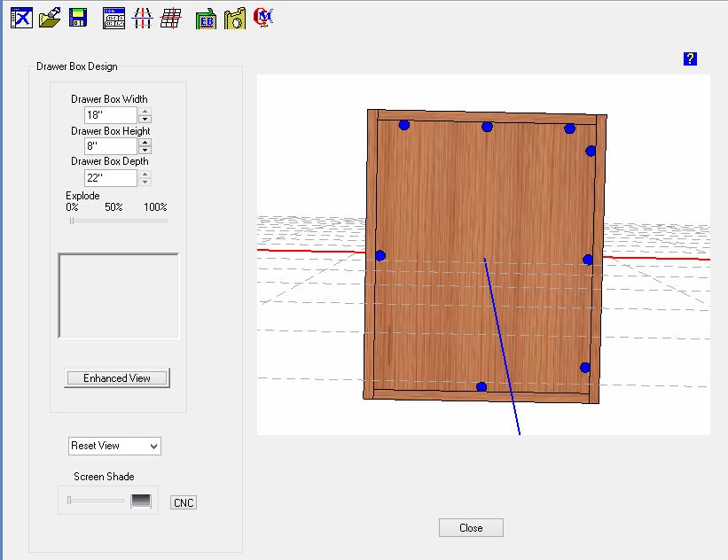Click the Enhanced View button
Screen dimensions: 728x560
point(117,378)
